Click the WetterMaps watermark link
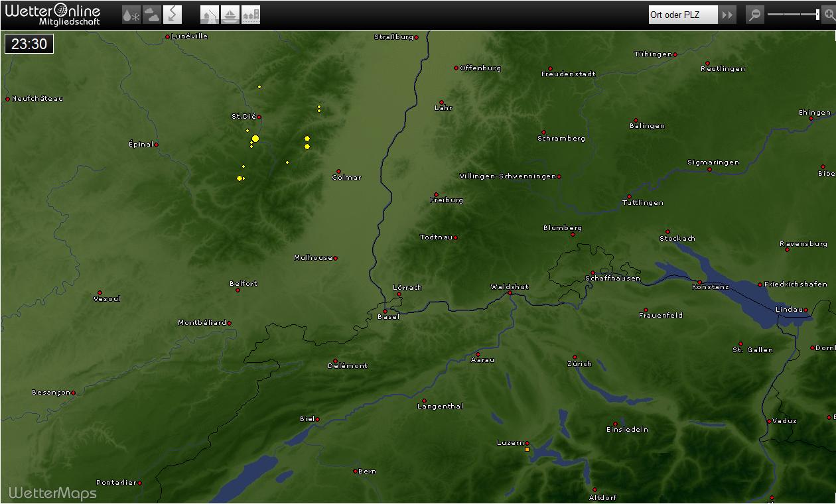The image size is (836, 504). [52, 493]
